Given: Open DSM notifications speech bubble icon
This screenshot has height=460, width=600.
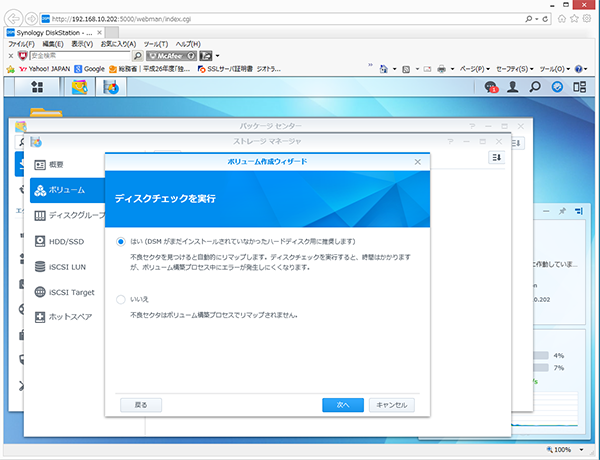Looking at the screenshot, I should pyautogui.click(x=491, y=87).
